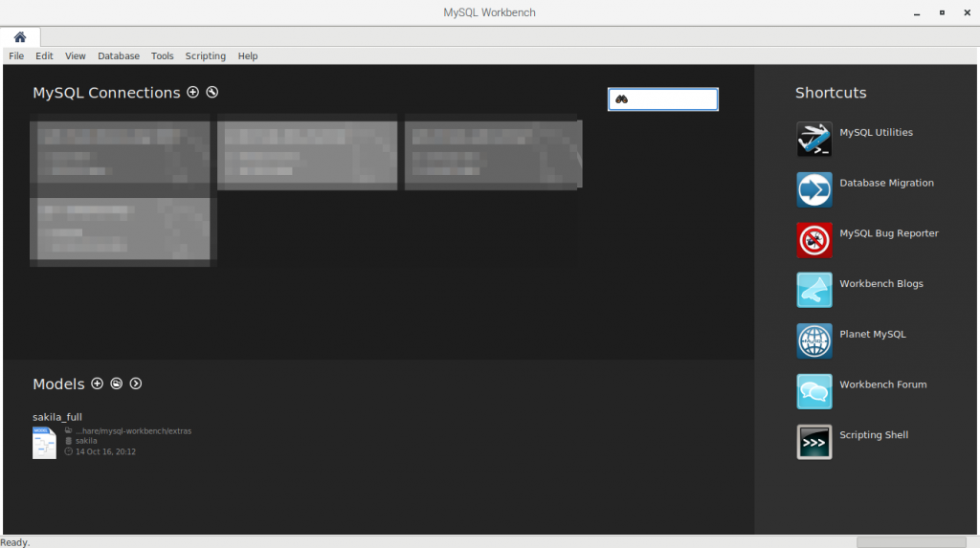Screen dimensions: 980x548
Task: Maximize the MySQL Workbench window
Action: (942, 12)
